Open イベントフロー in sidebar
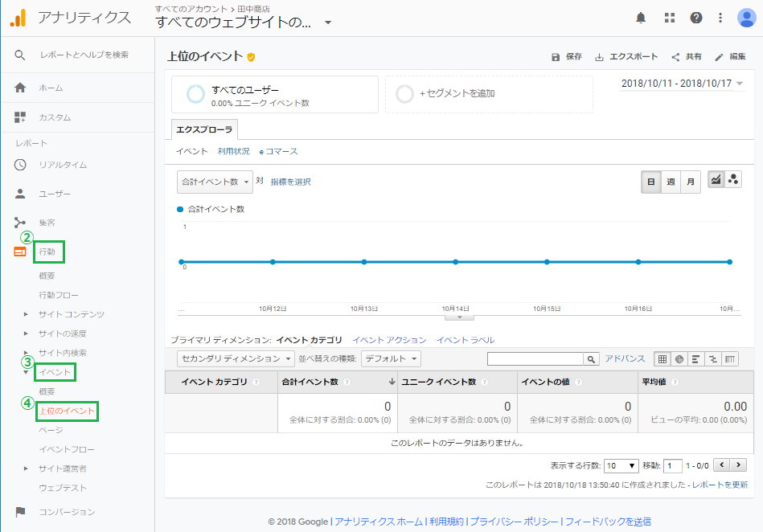The height and width of the screenshot is (532, 763). (67, 449)
